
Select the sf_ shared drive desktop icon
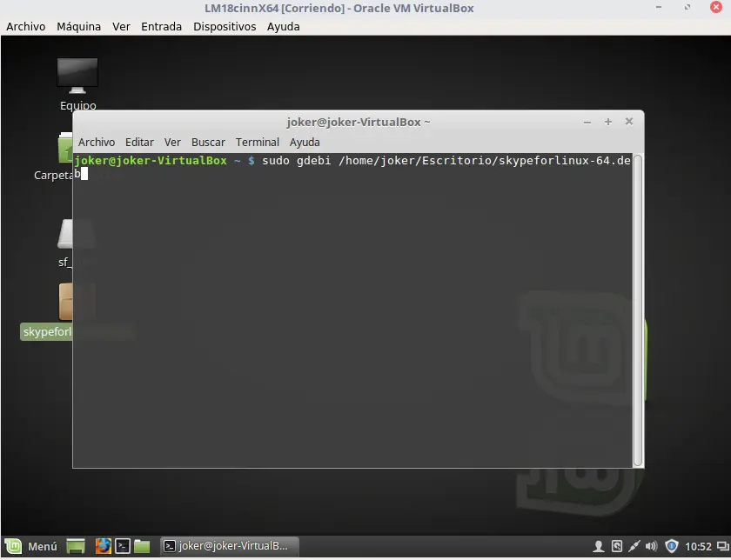(65, 243)
